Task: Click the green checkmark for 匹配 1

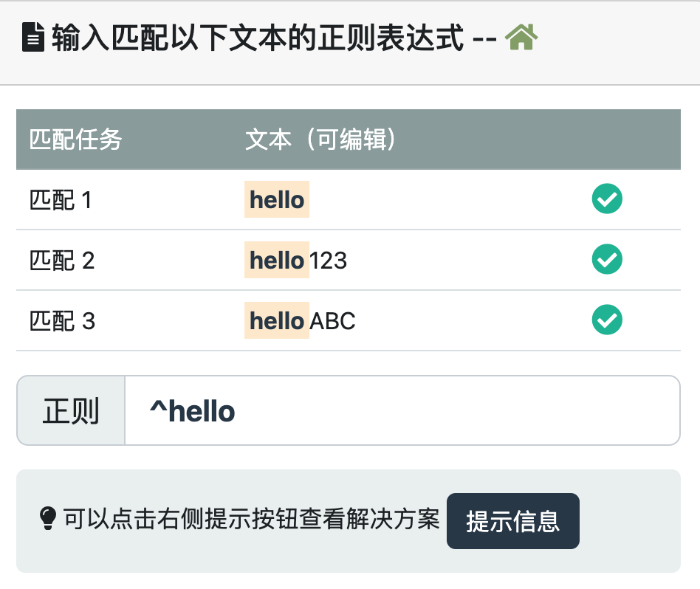Action: (x=607, y=199)
